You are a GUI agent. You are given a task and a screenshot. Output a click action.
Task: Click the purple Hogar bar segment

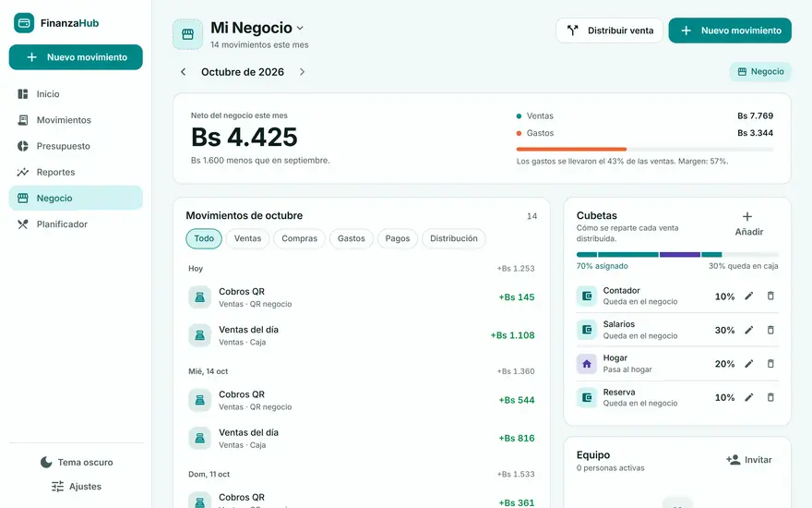[680, 255]
